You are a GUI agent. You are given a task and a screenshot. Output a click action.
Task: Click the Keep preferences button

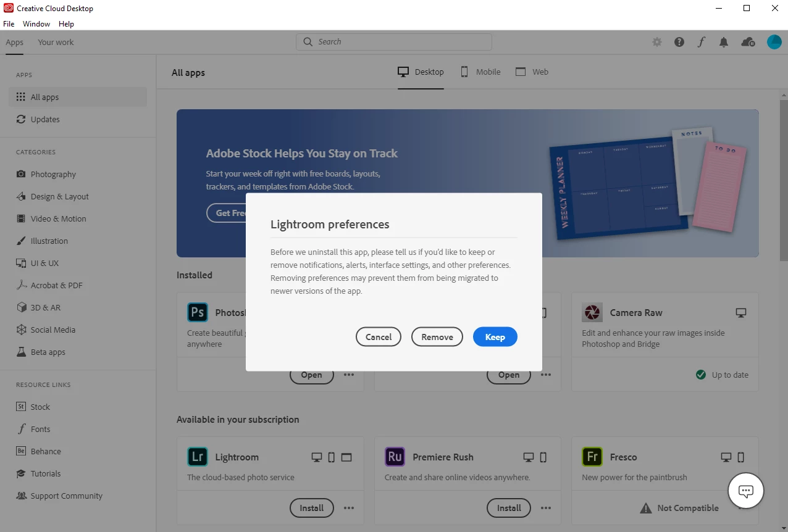click(x=495, y=337)
